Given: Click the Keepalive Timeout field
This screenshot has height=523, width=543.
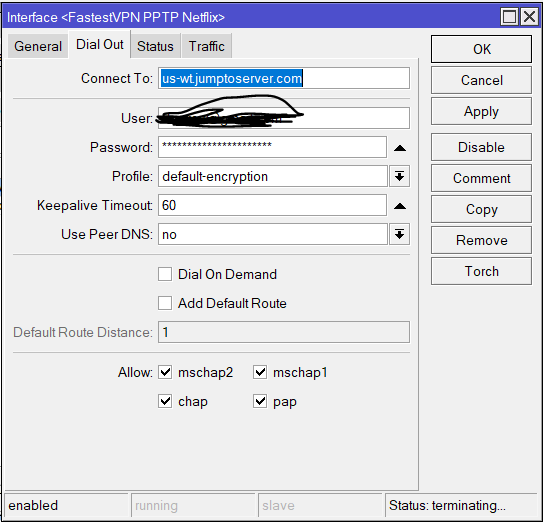Looking at the screenshot, I should 273,205.
